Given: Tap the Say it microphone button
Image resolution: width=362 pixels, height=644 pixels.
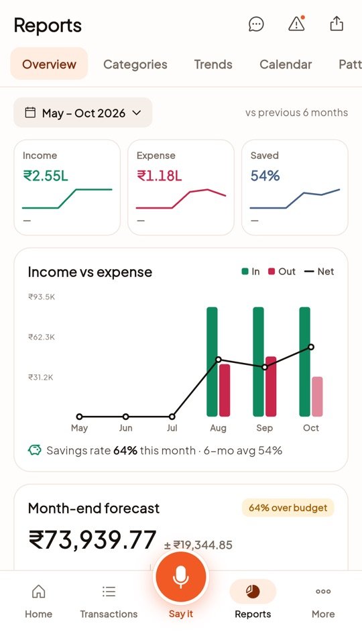Looking at the screenshot, I should [x=180, y=578].
